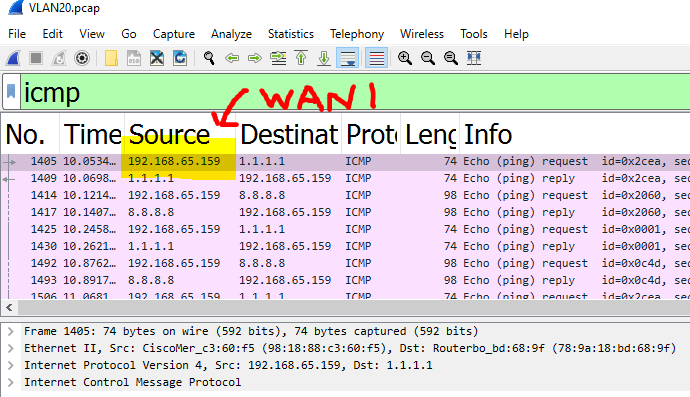Close the capture file icon
The width and height of the screenshot is (690, 397).
pyautogui.click(x=157, y=58)
